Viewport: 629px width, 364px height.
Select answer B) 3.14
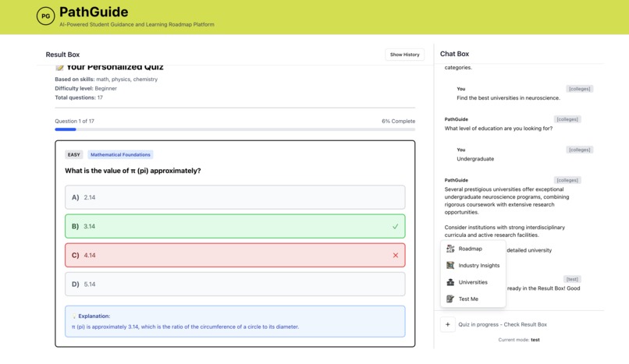click(235, 226)
